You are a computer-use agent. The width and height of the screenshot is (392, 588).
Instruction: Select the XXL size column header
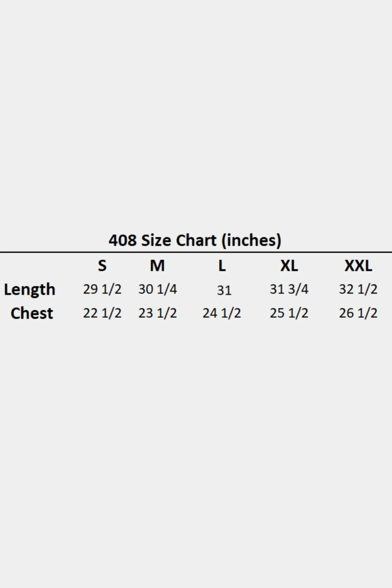[x=358, y=266]
